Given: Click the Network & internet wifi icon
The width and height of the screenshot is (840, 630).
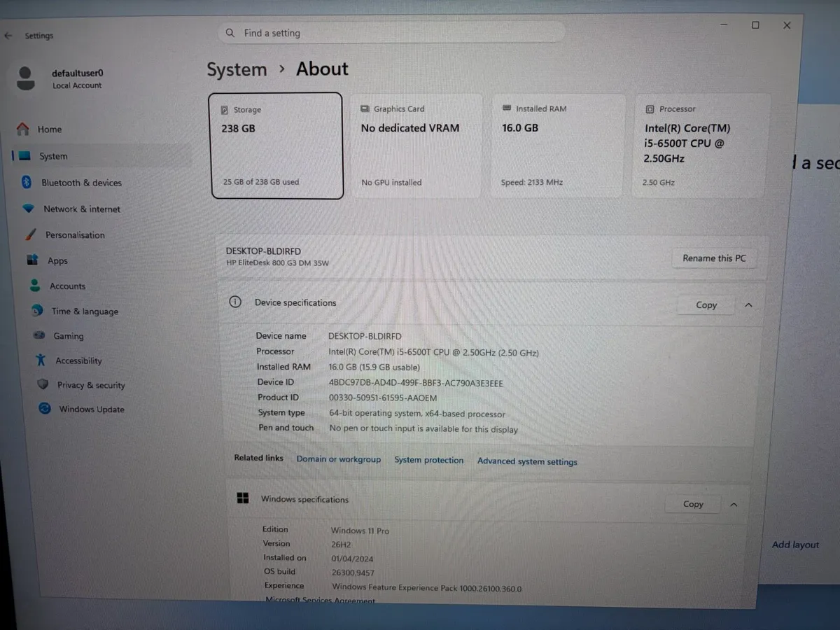Looking at the screenshot, I should 28,209.
